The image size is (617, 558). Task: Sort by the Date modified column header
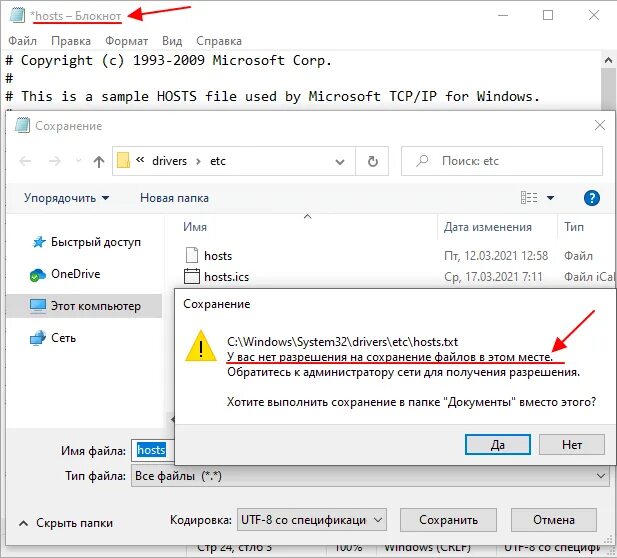(x=488, y=227)
